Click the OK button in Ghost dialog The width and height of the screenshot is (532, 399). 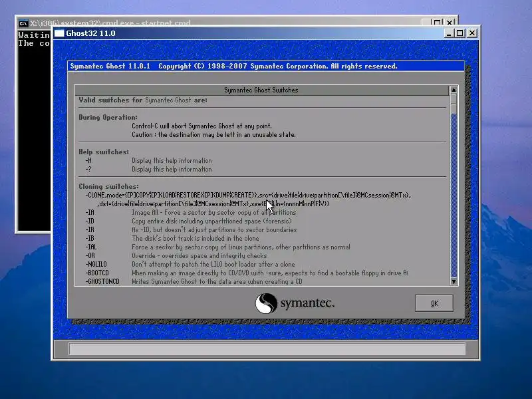434,303
